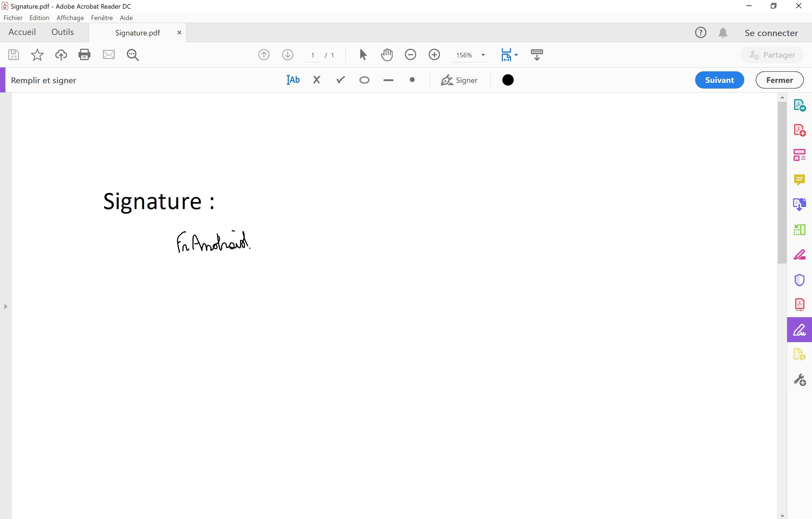Open the Fenêtre menu
This screenshot has height=519, width=812.
tap(102, 18)
